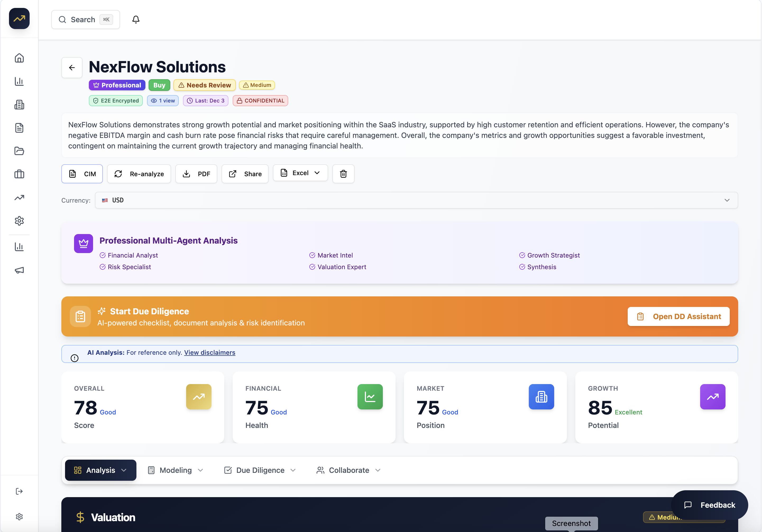Open the Due Diligence tab
This screenshot has height=532, width=762.
(x=260, y=470)
